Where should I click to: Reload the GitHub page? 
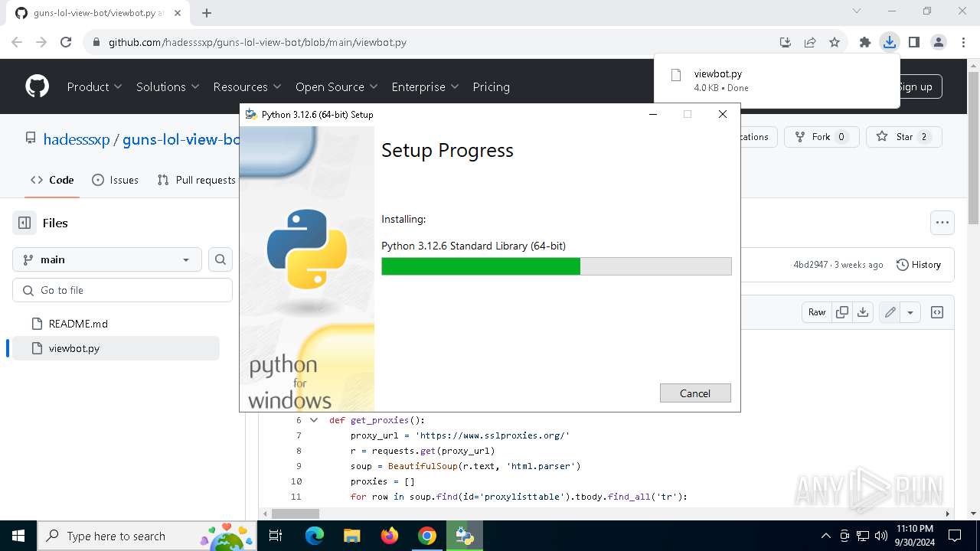coord(66,42)
